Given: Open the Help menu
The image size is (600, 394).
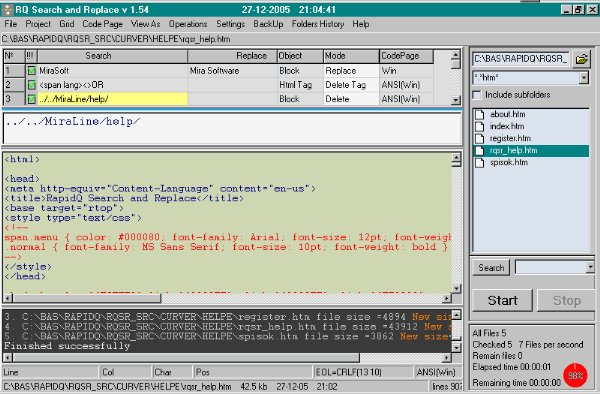Looking at the screenshot, I should 360,24.
